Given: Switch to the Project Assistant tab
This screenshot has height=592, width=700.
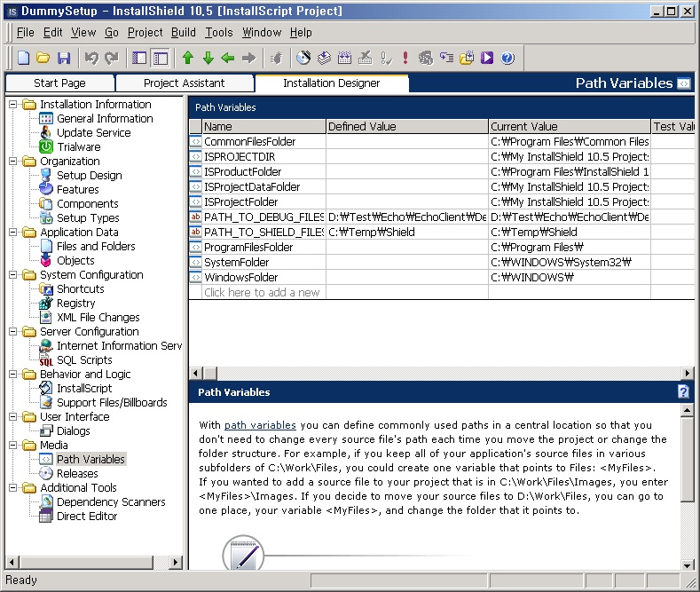Looking at the screenshot, I should (x=185, y=83).
